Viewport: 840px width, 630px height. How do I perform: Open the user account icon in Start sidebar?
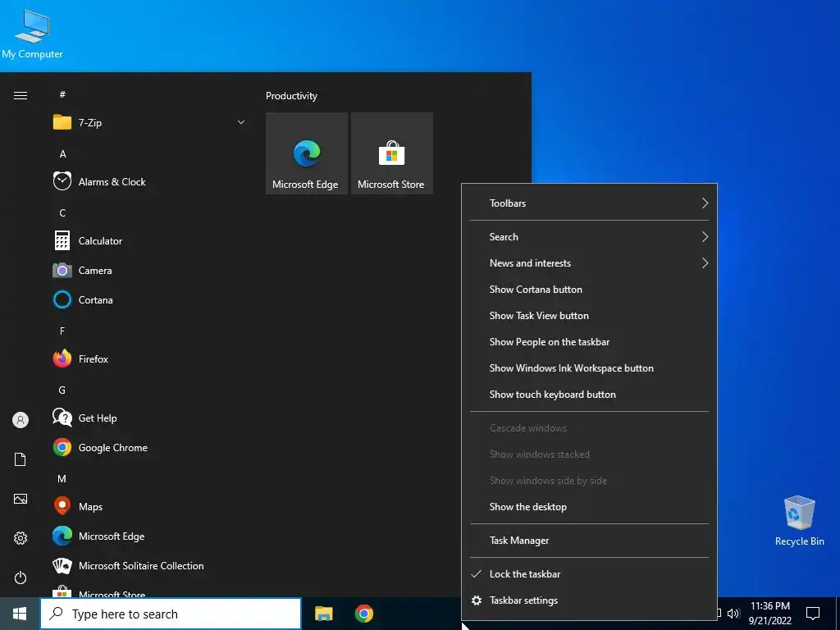[x=21, y=420]
